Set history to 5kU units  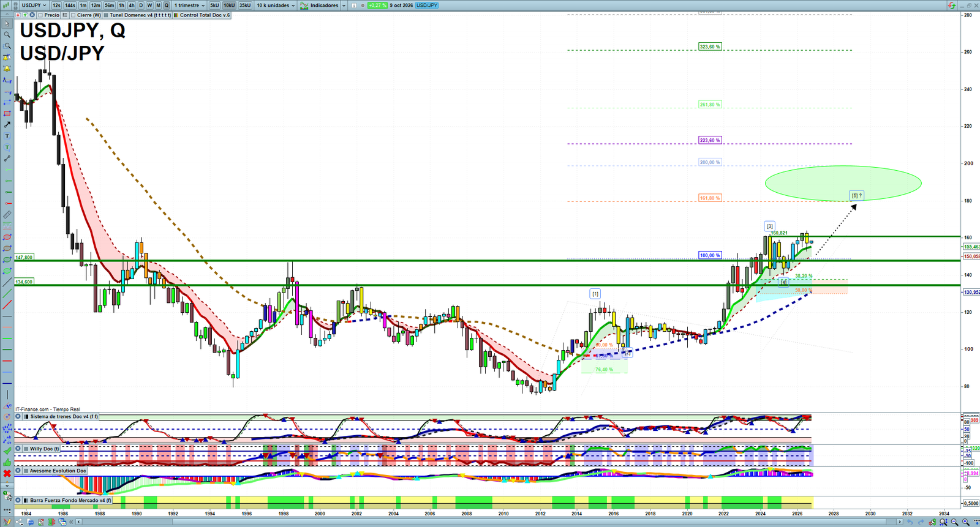coord(214,6)
